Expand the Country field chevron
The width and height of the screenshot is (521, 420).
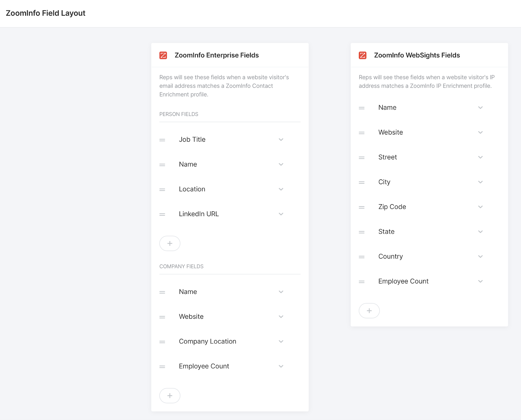click(480, 256)
